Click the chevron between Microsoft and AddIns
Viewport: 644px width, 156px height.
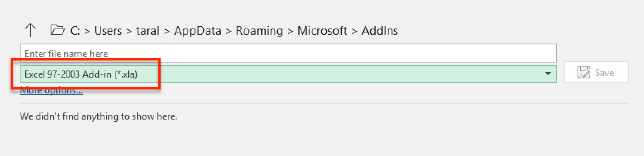(x=354, y=31)
